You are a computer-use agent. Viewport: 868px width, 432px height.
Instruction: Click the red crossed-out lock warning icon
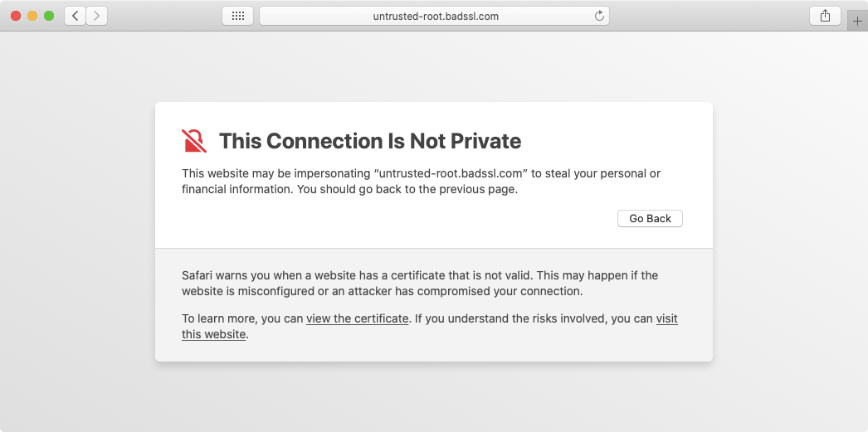click(194, 141)
